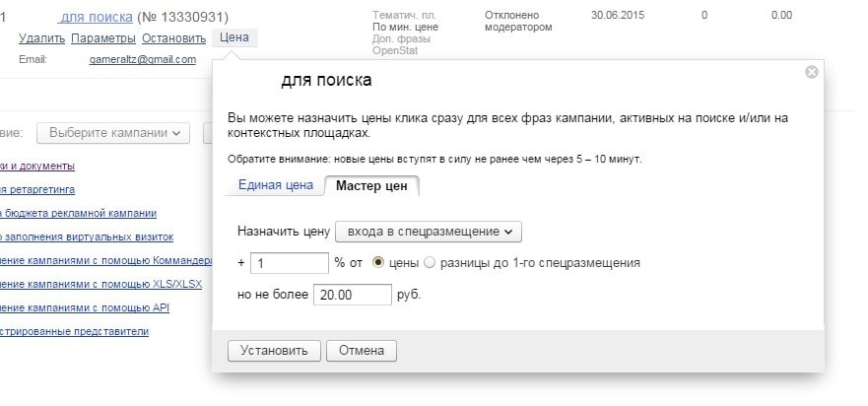Select the "цены" radio button
This screenshot has width=868, height=406.
pyautogui.click(x=378, y=263)
